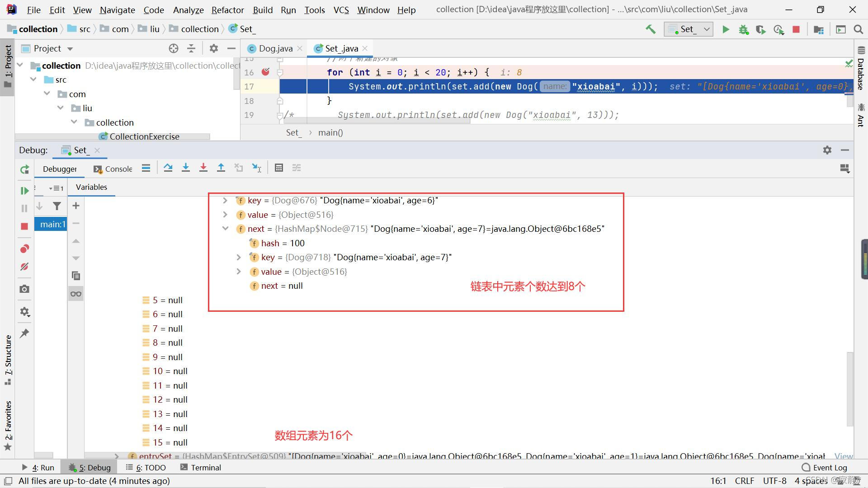This screenshot has height=488, width=868.
Task: Run the Set_ configuration with green play button
Action: click(726, 29)
